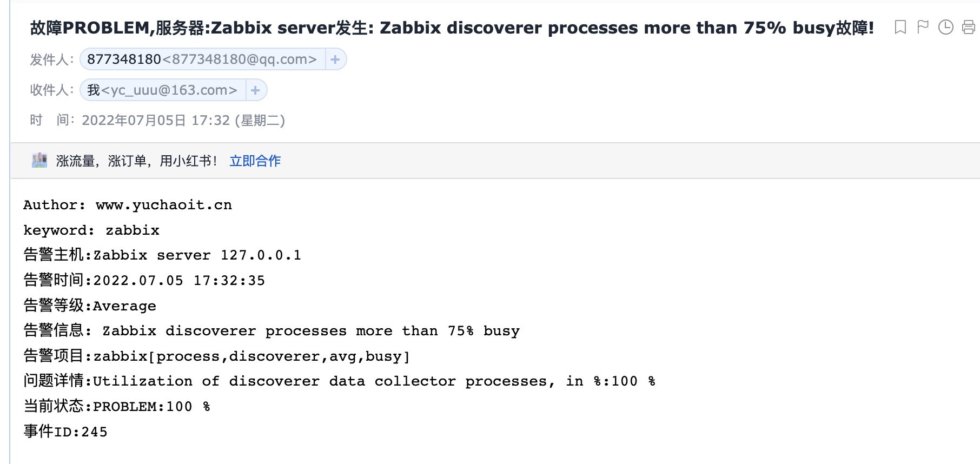Click the 告警项目 zabbix[process,discoverer,avg,busy] line

216,356
